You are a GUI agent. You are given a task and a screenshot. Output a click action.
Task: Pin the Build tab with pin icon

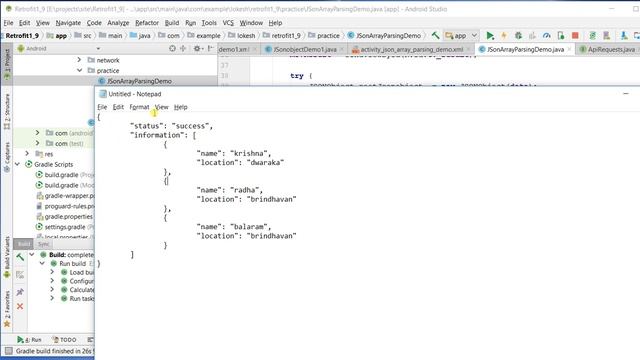20,291
